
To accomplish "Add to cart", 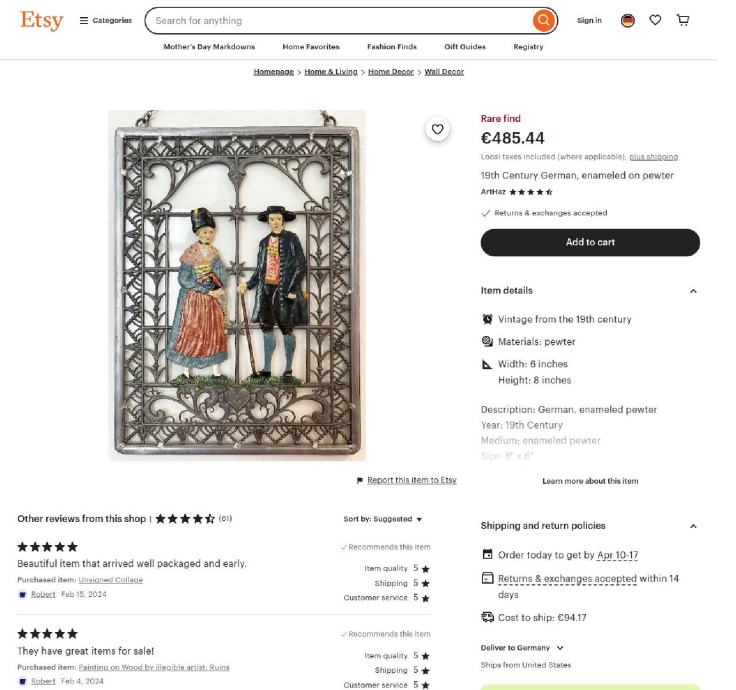I will pyautogui.click(x=590, y=242).
